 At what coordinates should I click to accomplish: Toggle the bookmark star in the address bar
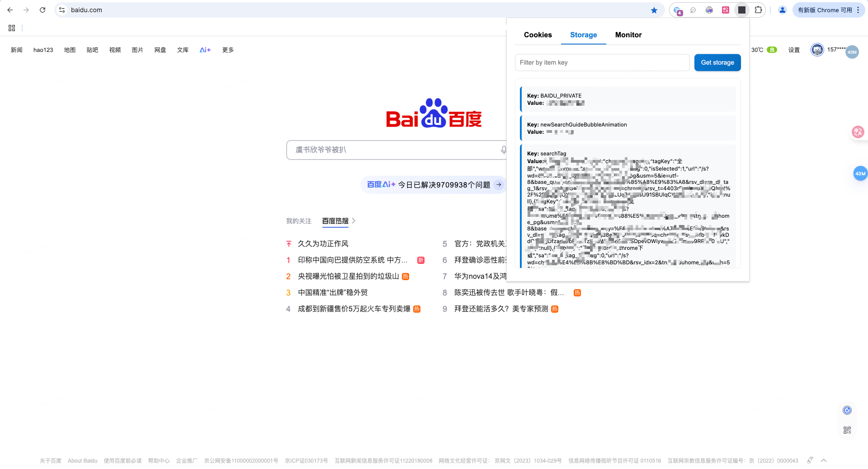[654, 10]
